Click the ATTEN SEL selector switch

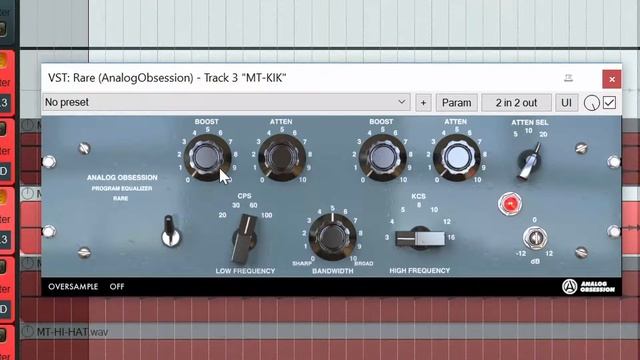[529, 161]
